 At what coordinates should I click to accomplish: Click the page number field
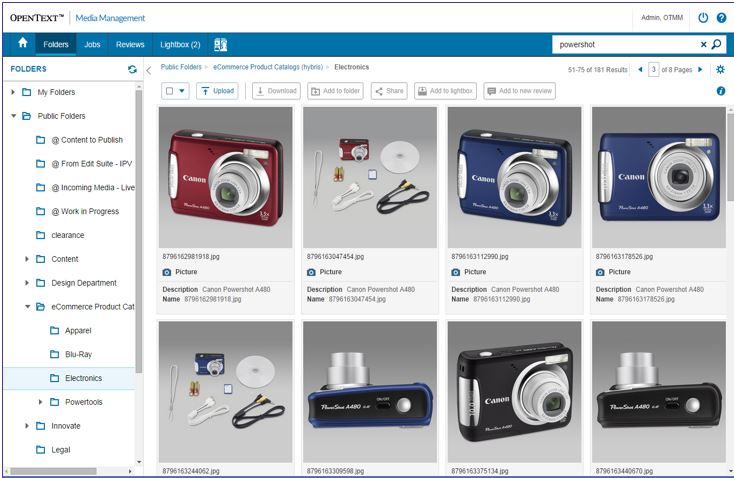pyautogui.click(x=653, y=69)
